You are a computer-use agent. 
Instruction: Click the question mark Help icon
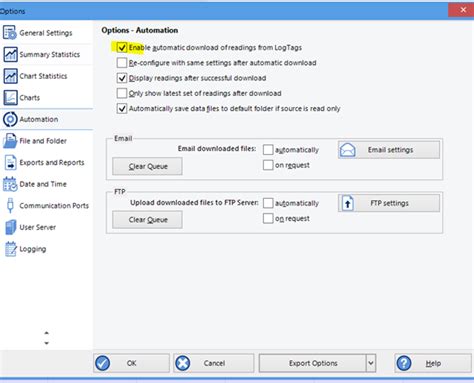click(404, 363)
